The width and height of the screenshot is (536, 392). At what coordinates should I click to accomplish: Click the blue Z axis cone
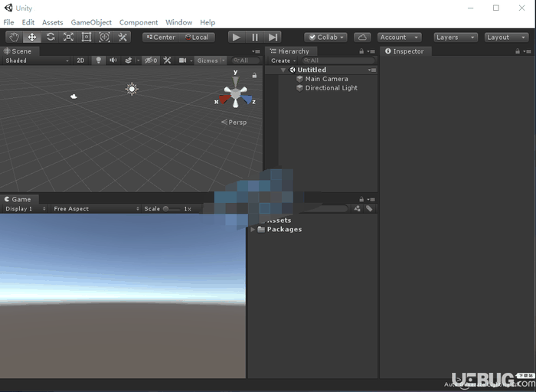246,99
